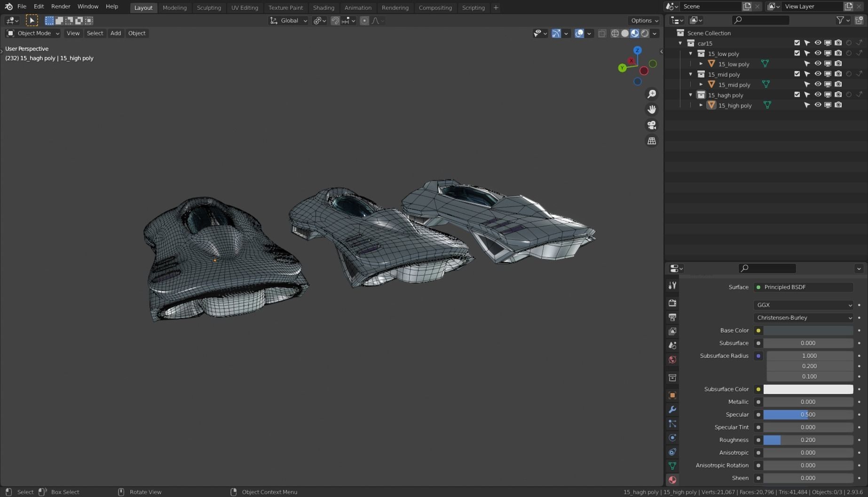
Task: Select wireframe viewport shading mode
Action: pos(615,33)
